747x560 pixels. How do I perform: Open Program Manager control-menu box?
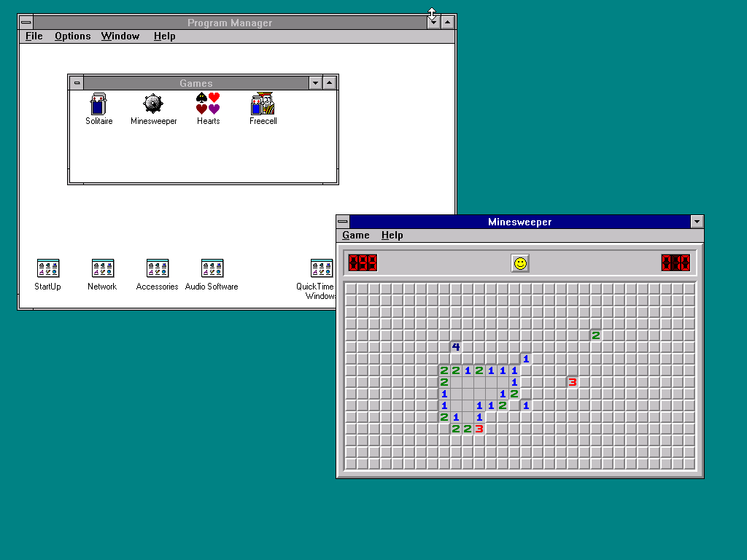click(26, 23)
